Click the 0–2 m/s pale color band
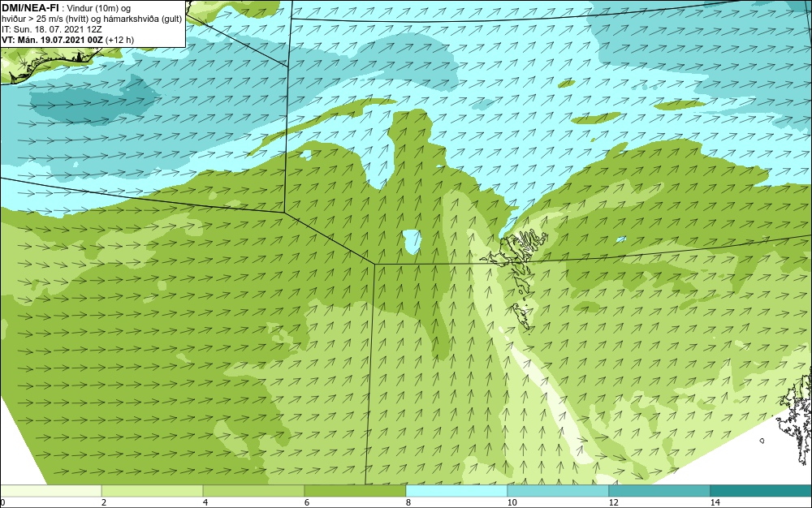 pyautogui.click(x=50, y=491)
